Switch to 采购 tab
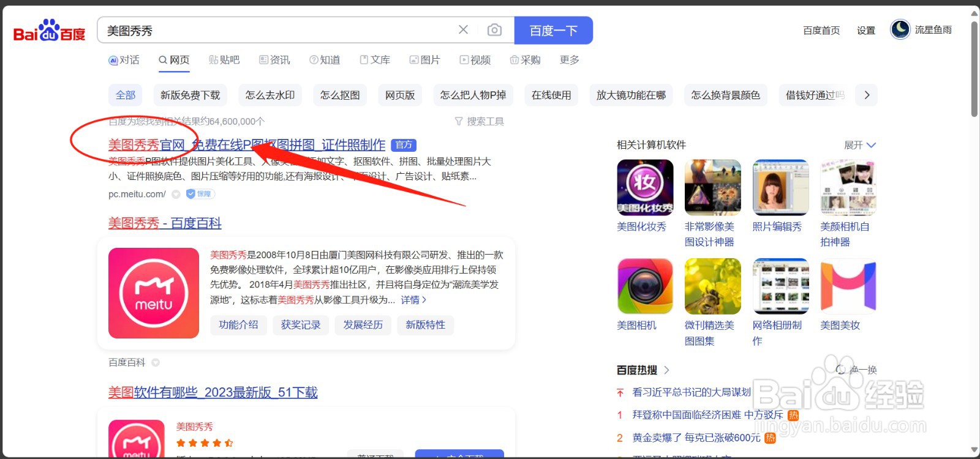This screenshot has height=459, width=980. point(526,60)
